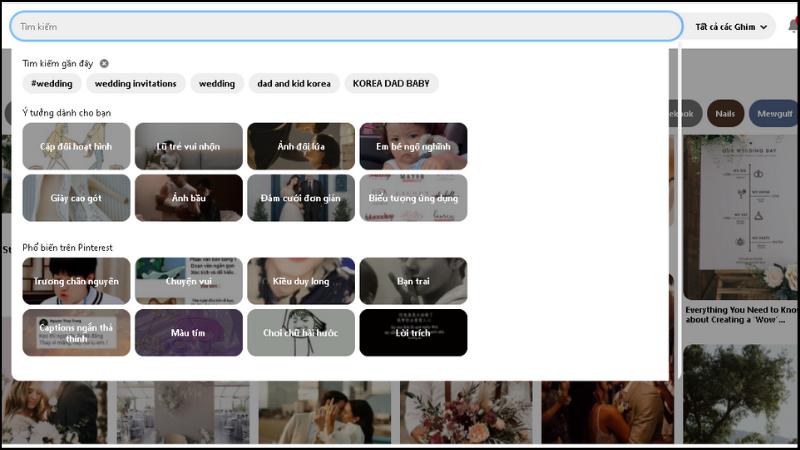Open 'Trương chân nguyên' popular tile
The image size is (800, 450).
tap(76, 281)
